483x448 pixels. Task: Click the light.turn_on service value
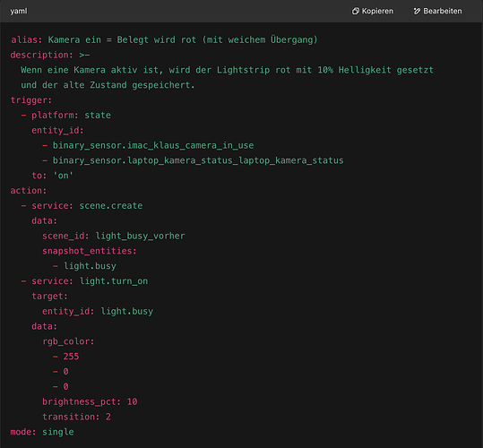pos(114,281)
